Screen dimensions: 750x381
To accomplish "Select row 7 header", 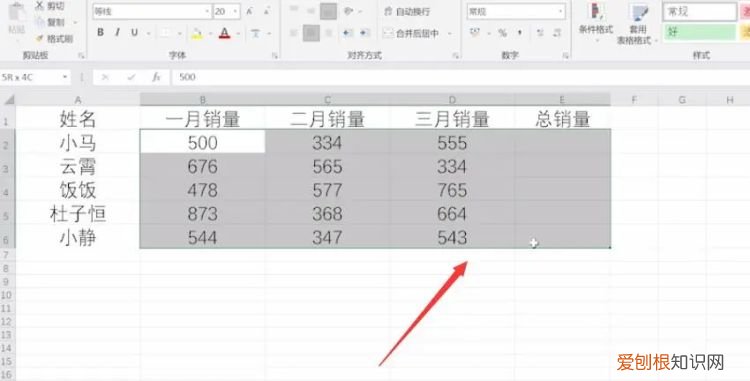I will (6, 255).
